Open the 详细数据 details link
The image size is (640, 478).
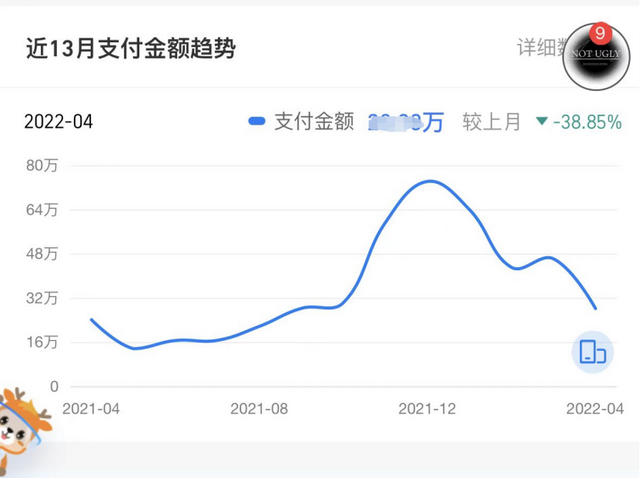click(543, 47)
